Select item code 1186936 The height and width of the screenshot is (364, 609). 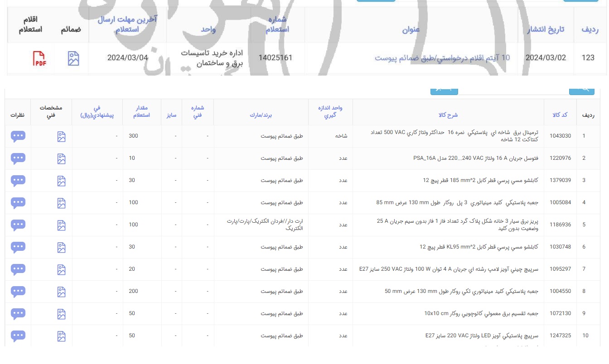point(561,225)
